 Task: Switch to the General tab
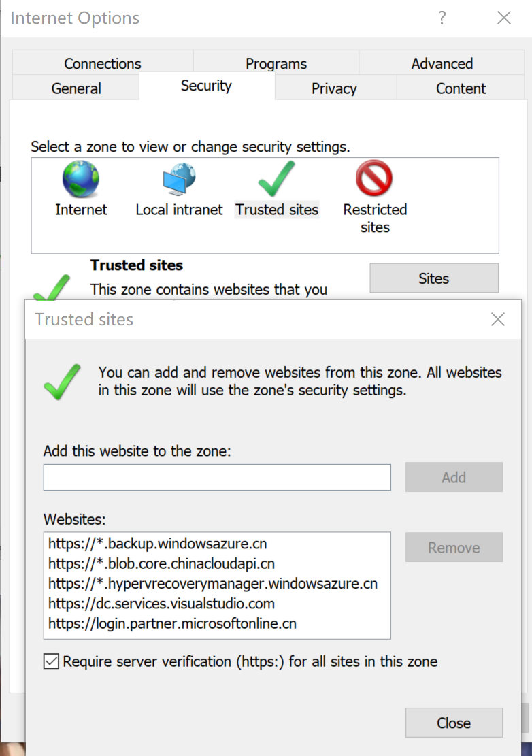pos(76,88)
